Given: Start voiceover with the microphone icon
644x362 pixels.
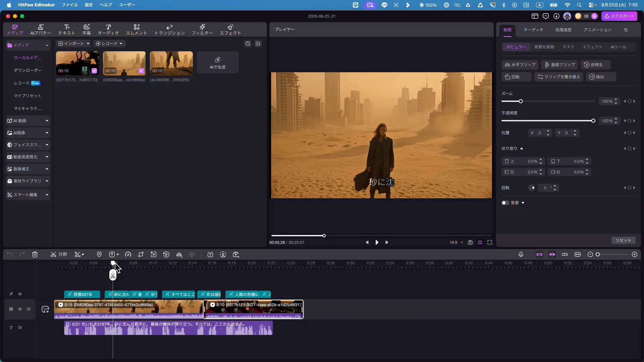Looking at the screenshot, I should [521, 254].
